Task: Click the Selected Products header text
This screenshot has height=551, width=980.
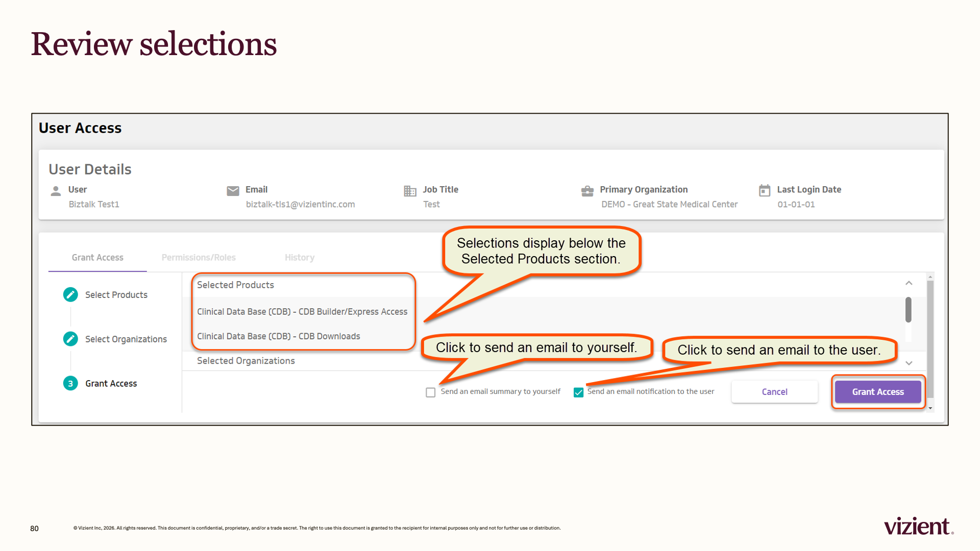Action: tap(235, 285)
